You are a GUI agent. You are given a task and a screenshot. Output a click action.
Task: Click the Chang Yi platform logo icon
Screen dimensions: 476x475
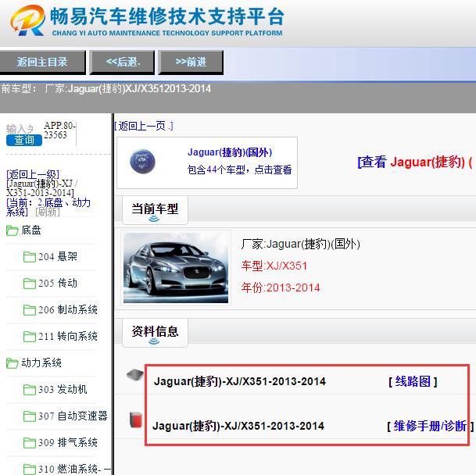click(27, 21)
